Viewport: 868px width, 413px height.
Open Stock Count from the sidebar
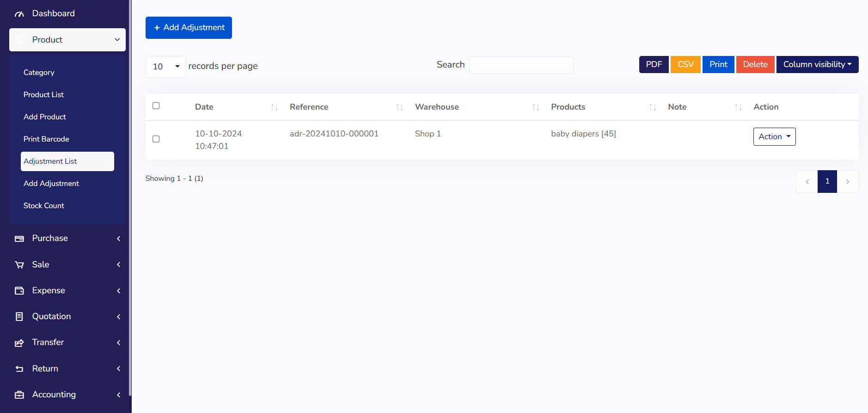(x=44, y=206)
